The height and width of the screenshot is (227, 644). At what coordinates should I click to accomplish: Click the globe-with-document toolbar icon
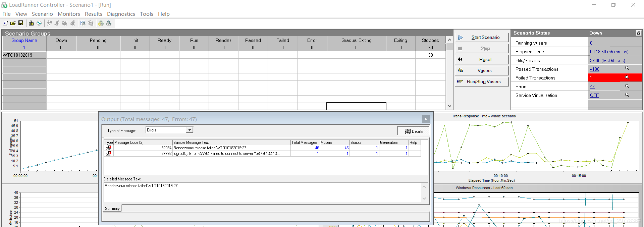point(91,23)
